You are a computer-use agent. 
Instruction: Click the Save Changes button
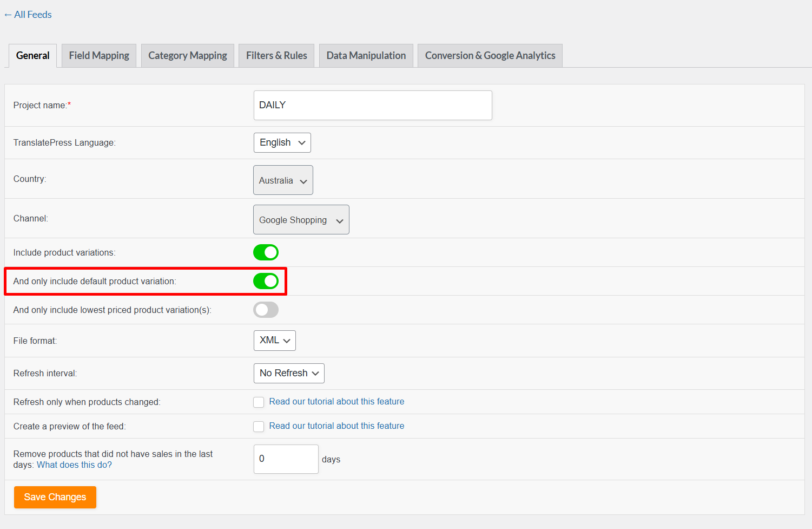point(55,497)
